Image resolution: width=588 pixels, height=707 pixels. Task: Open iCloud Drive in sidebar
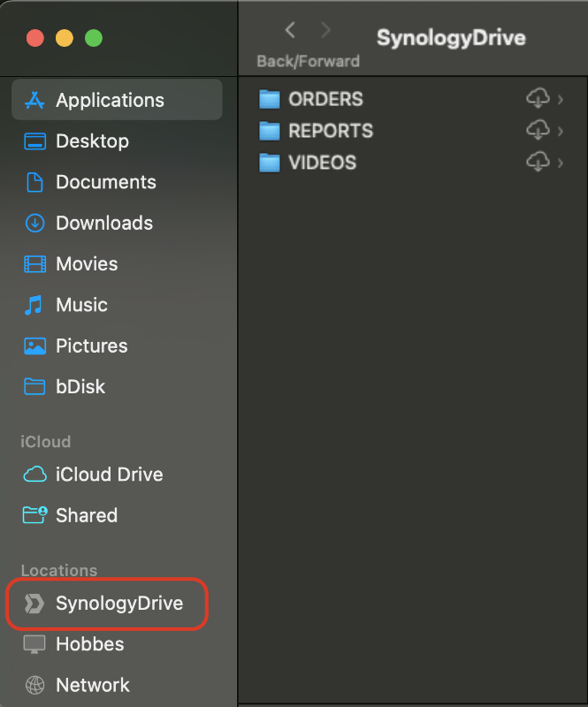(x=117, y=475)
